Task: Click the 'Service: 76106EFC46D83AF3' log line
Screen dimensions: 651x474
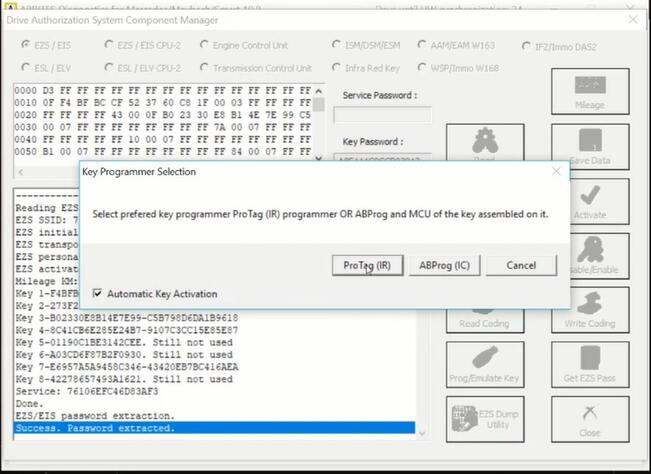Action: click(x=87, y=391)
